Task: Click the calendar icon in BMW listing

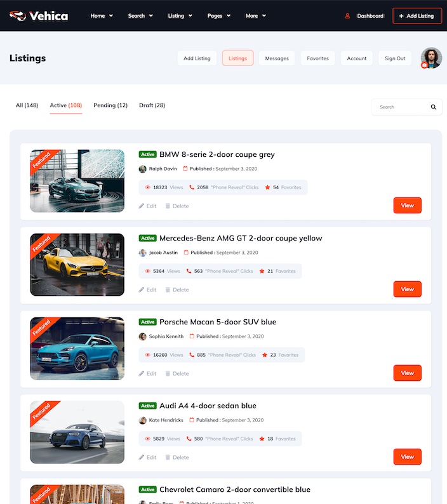Action: coord(185,169)
